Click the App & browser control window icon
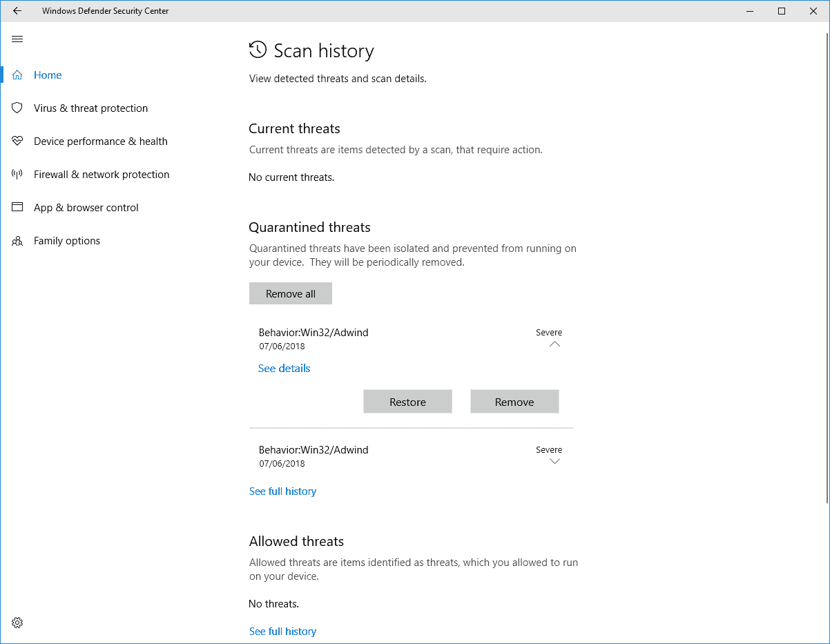 click(x=17, y=208)
